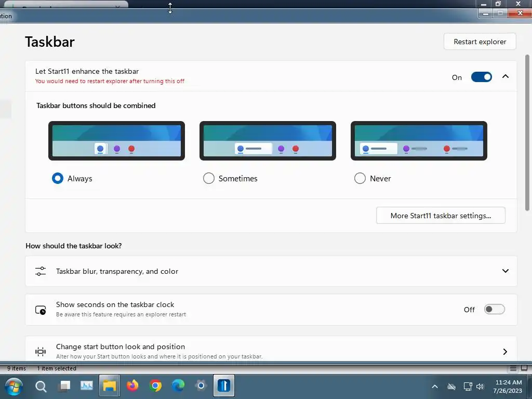Switch Explorer window to large icons view
Screen dimensions: 532x399
click(x=524, y=368)
